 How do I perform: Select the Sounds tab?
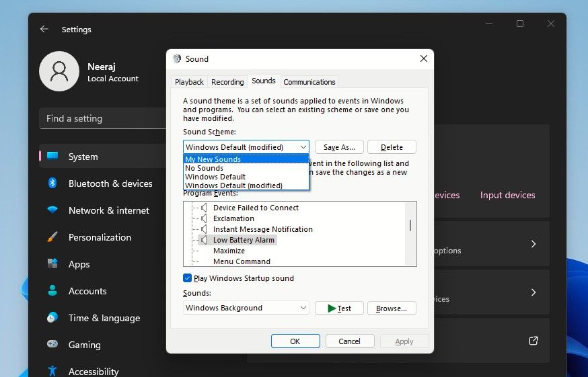(x=264, y=81)
